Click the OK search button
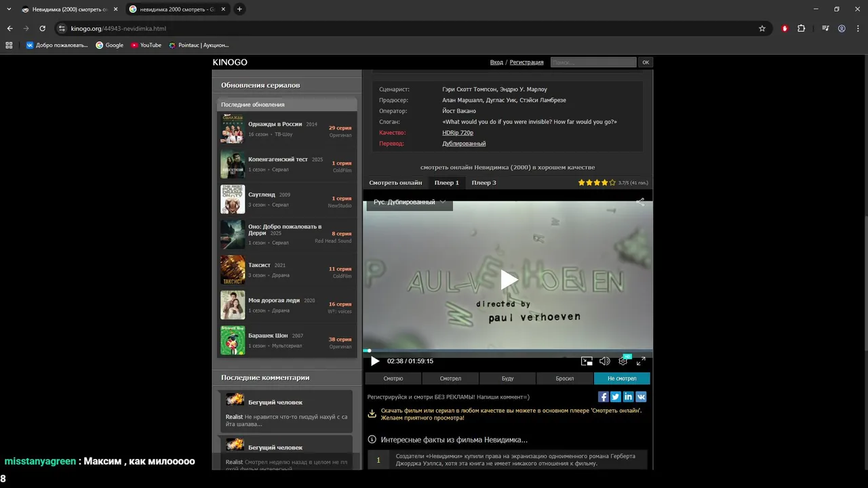 [646, 62]
